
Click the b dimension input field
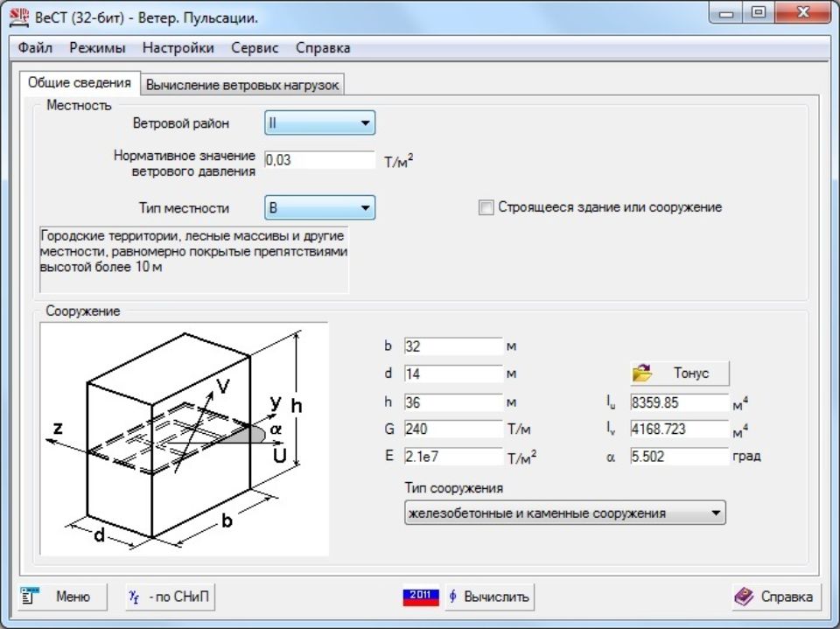point(453,346)
